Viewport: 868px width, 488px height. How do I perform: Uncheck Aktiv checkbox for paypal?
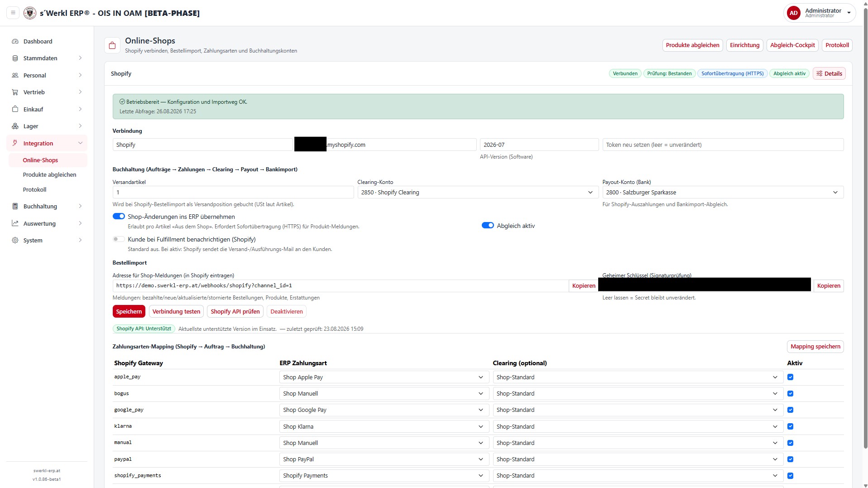(790, 459)
